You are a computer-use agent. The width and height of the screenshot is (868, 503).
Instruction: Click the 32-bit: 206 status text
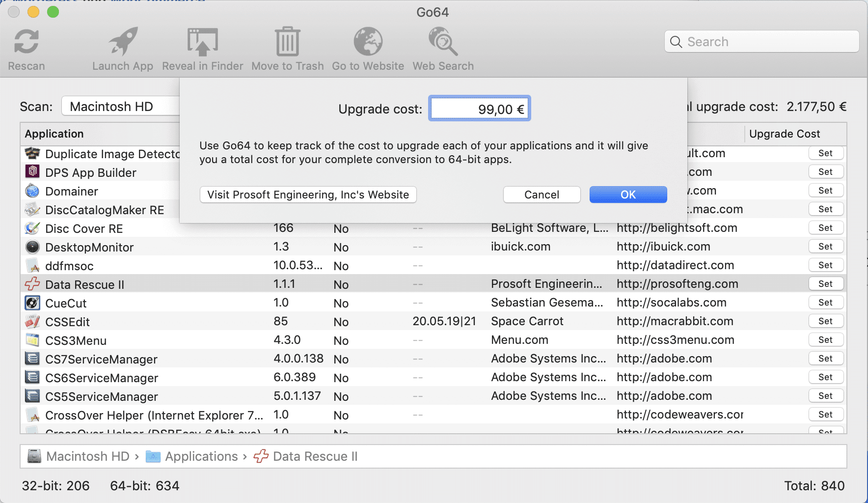pyautogui.click(x=55, y=486)
